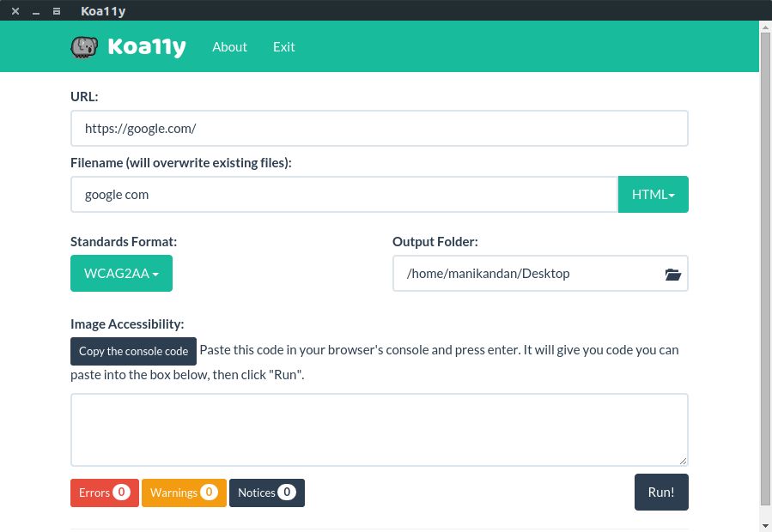Screen dimensions: 772x532
Task: Minimize the Koa11y window
Action: [36, 11]
